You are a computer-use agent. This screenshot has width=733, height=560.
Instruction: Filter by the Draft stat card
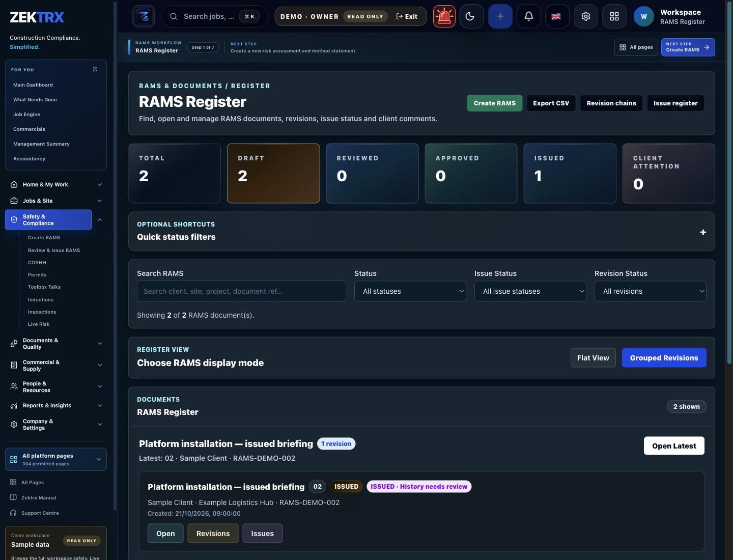273,173
